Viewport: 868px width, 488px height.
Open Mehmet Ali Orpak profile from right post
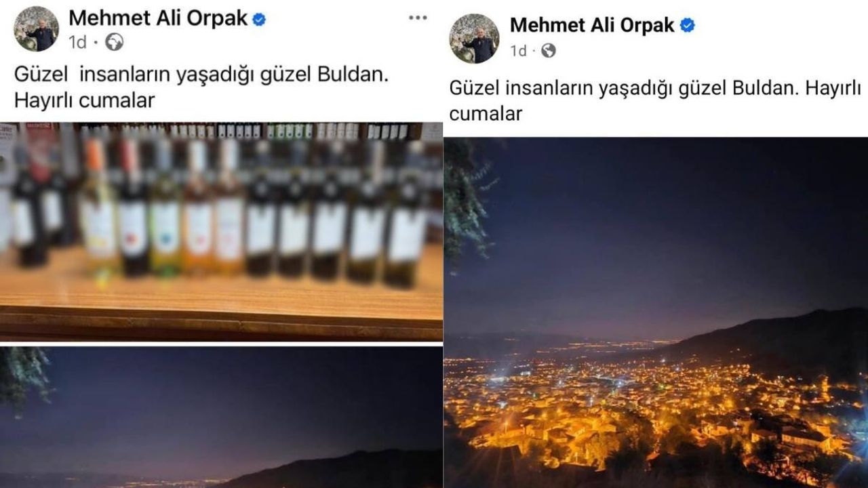click(592, 25)
